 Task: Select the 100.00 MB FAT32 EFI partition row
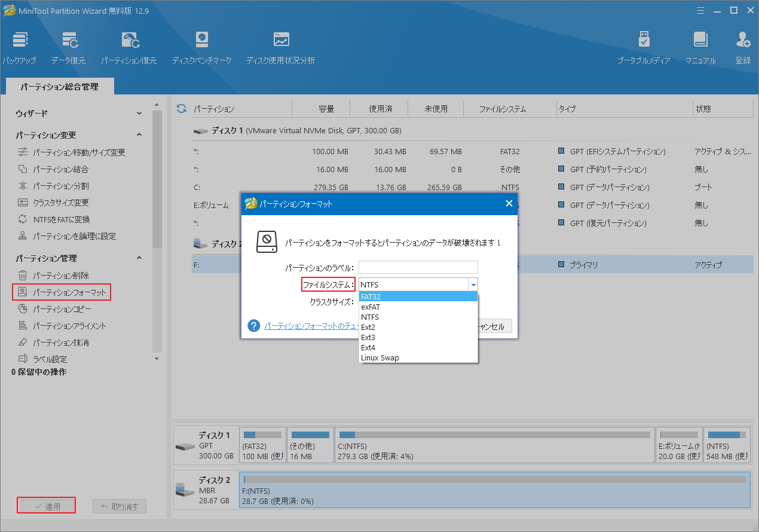(x=472, y=151)
